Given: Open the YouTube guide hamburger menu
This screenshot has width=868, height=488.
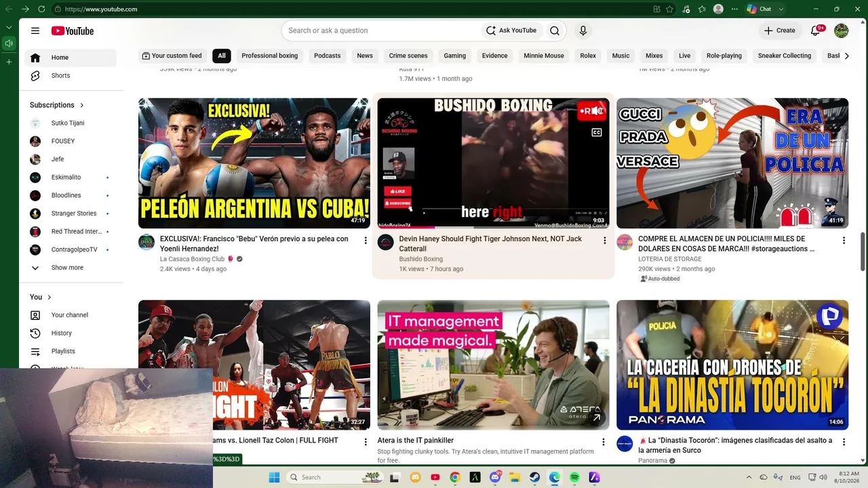Looking at the screenshot, I should click(35, 30).
